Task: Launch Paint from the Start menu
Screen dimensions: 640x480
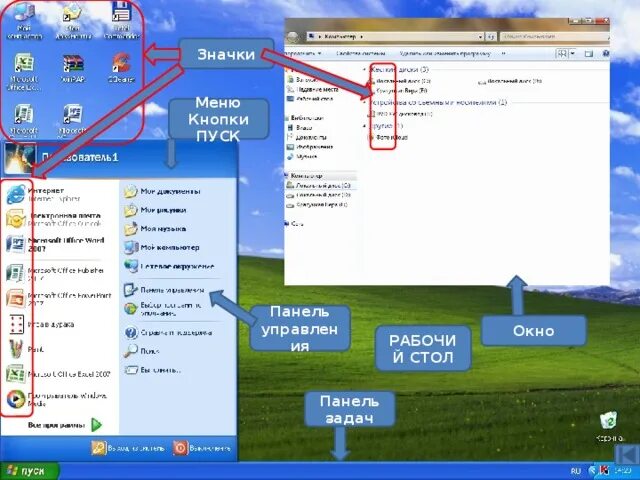Action: point(25,349)
